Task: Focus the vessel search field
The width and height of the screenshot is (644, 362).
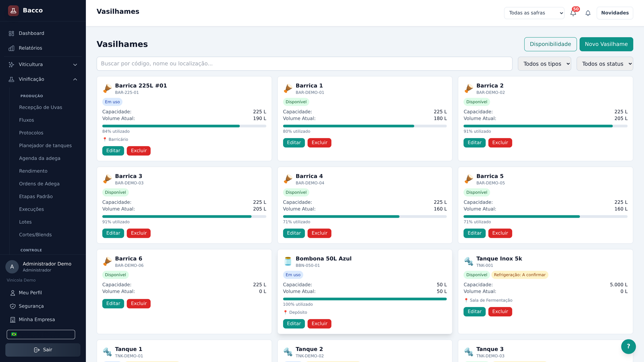Action: coord(304,64)
